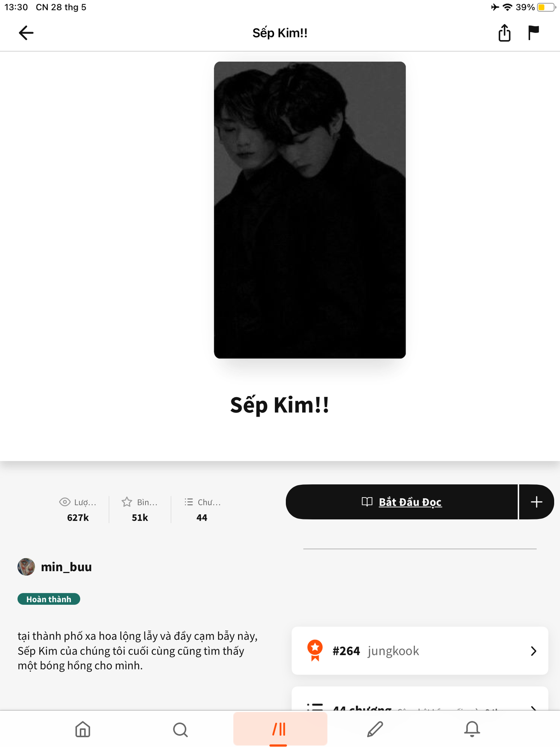Go back using the arrow icon
The width and height of the screenshot is (560, 747).
pos(26,33)
